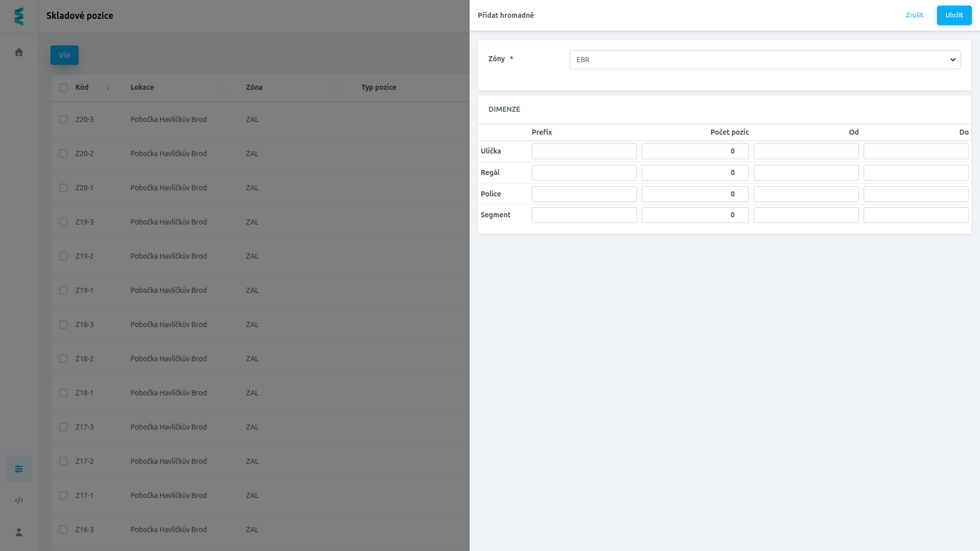Sort Kód column descending arrow

(x=108, y=88)
